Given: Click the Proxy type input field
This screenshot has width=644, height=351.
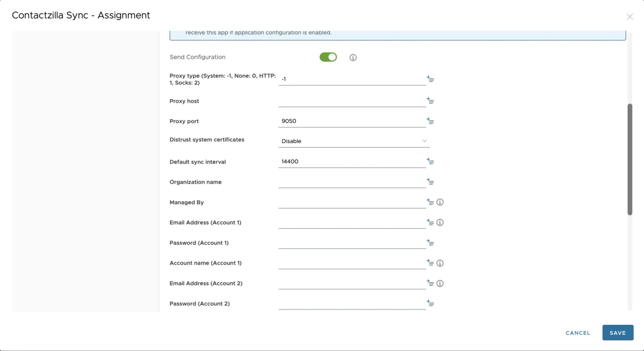Looking at the screenshot, I should (x=352, y=79).
